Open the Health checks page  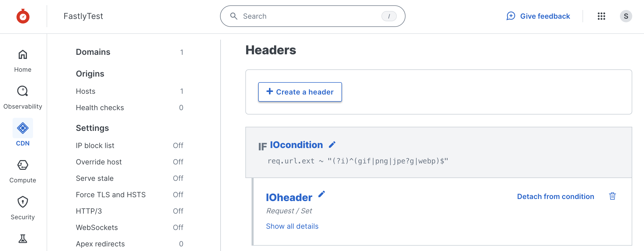(100, 108)
